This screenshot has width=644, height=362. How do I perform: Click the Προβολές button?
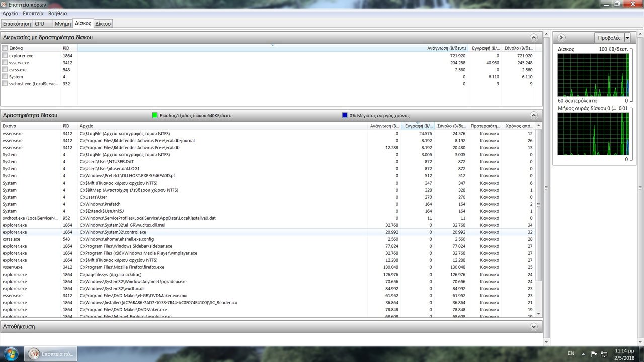coord(609,38)
